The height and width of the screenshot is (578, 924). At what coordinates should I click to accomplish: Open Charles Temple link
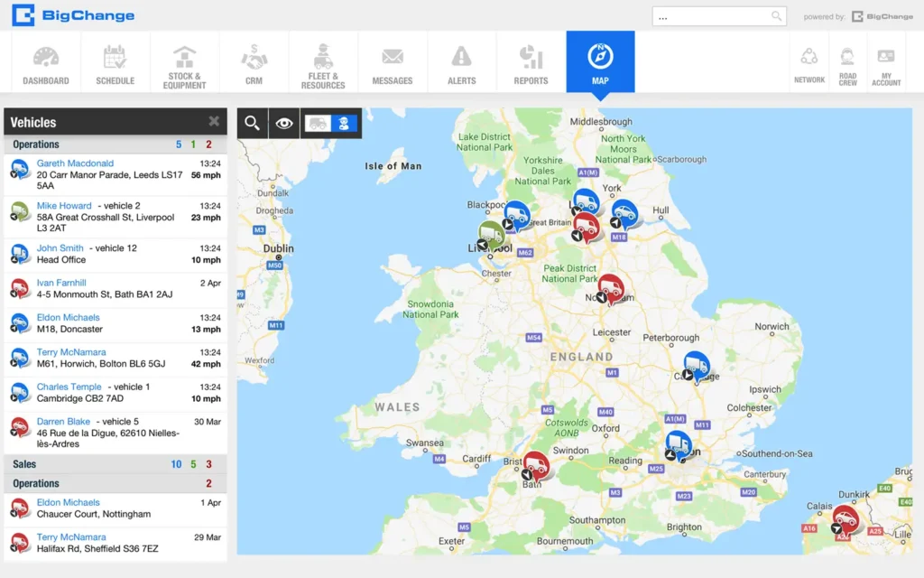69,387
